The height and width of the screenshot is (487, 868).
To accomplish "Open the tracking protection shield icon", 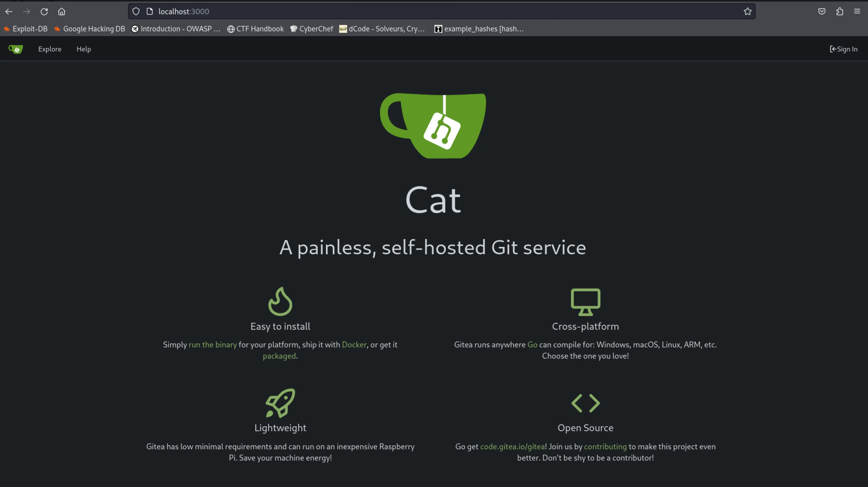I will (136, 12).
